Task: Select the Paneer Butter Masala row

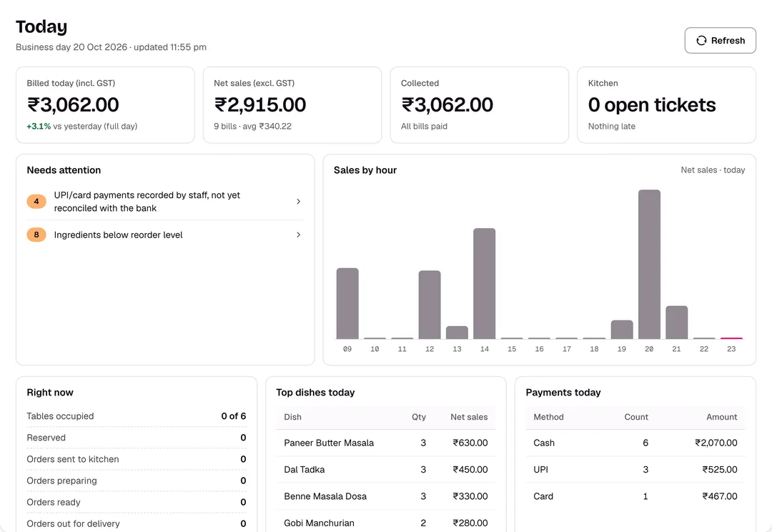Action: 385,443
